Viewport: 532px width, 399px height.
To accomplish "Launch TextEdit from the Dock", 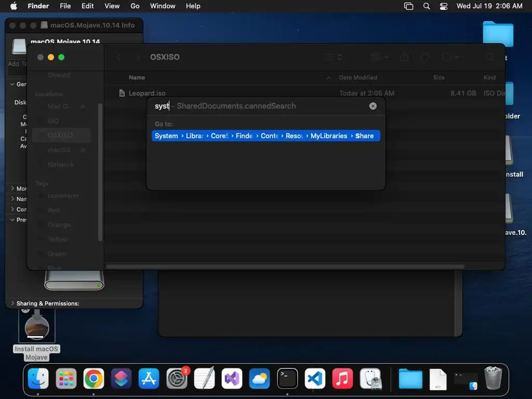I will (204, 378).
